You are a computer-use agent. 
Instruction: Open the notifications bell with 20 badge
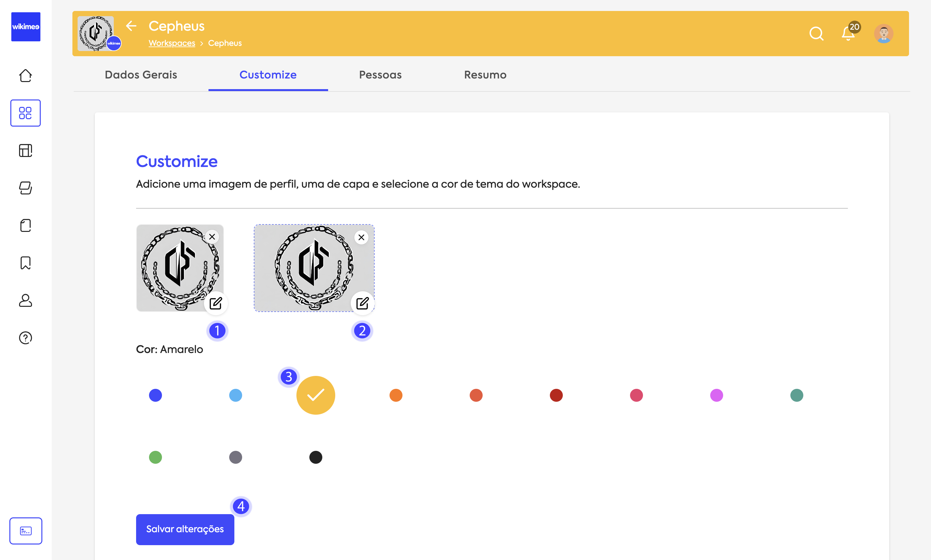pyautogui.click(x=848, y=34)
